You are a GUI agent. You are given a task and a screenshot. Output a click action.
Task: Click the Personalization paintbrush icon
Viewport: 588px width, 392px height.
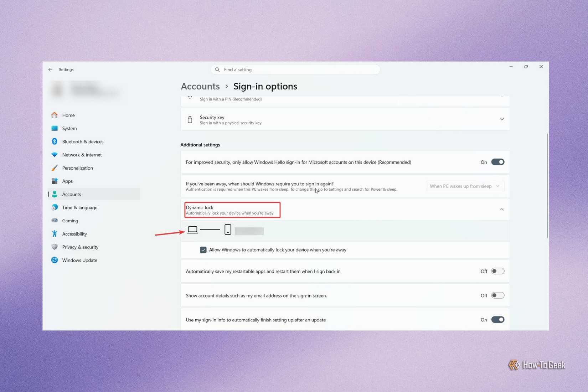click(55, 168)
